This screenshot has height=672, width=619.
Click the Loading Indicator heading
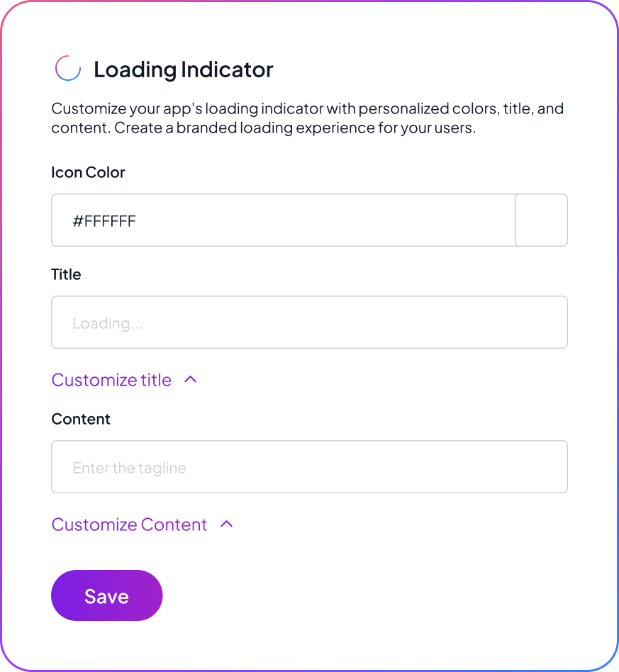184,69
